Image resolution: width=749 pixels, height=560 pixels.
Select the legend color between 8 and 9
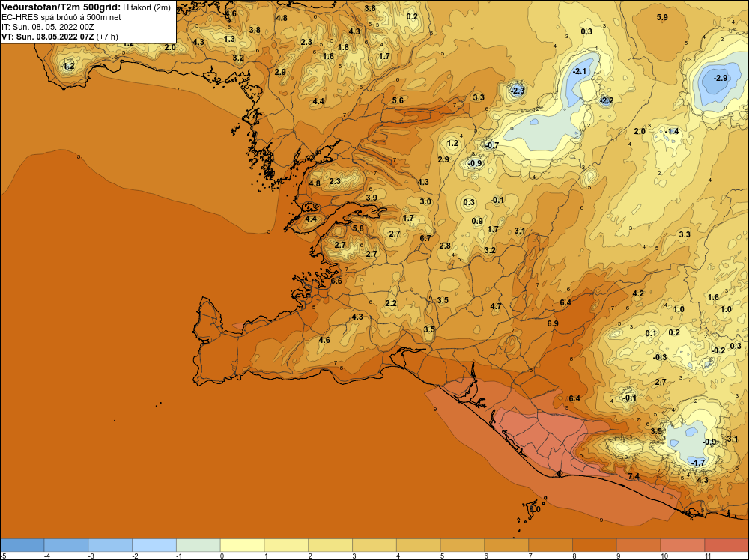click(595, 545)
